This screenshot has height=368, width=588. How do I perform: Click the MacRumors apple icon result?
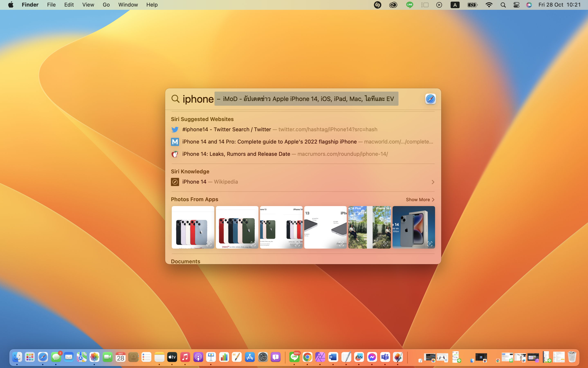[x=175, y=154]
